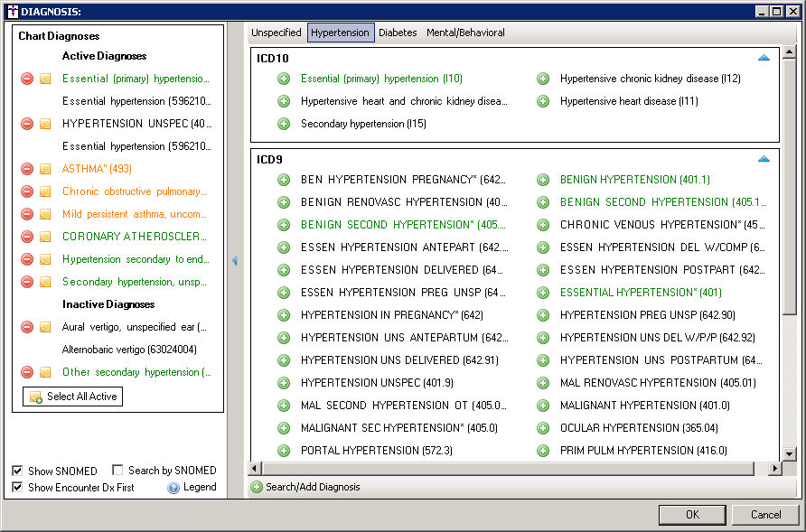The height and width of the screenshot is (532, 806).
Task: Click red remove icon beside ASTHMA (493)
Action: tap(27, 169)
